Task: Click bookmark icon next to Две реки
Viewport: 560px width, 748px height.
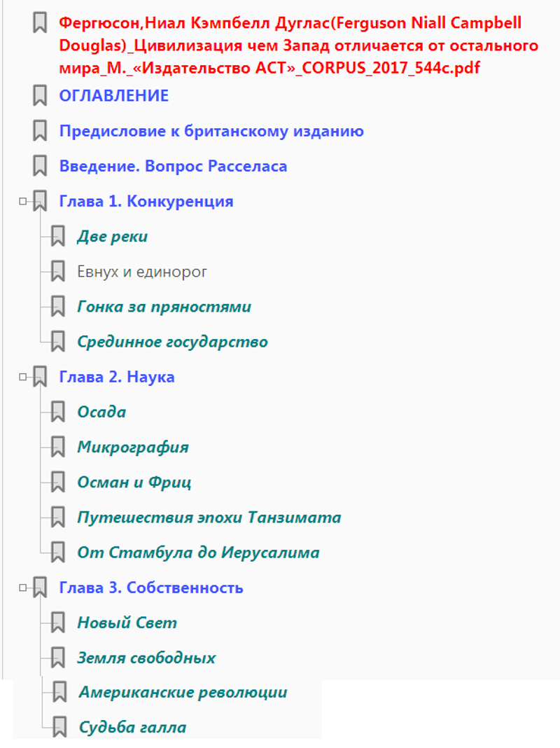Action: pyautogui.click(x=58, y=236)
